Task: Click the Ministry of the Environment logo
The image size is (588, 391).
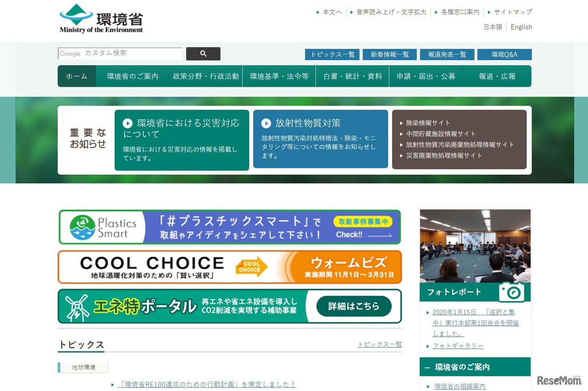Action: coord(100,18)
